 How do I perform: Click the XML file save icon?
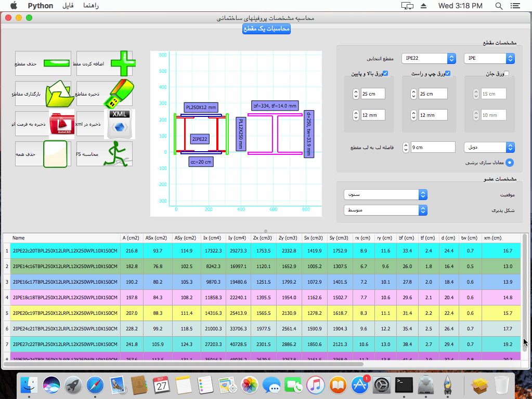point(120,124)
